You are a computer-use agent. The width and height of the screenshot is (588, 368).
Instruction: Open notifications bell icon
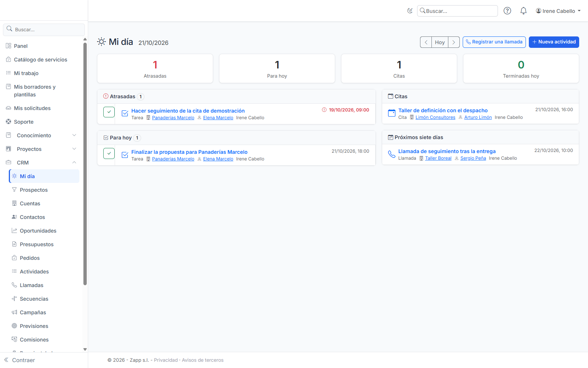tap(523, 11)
